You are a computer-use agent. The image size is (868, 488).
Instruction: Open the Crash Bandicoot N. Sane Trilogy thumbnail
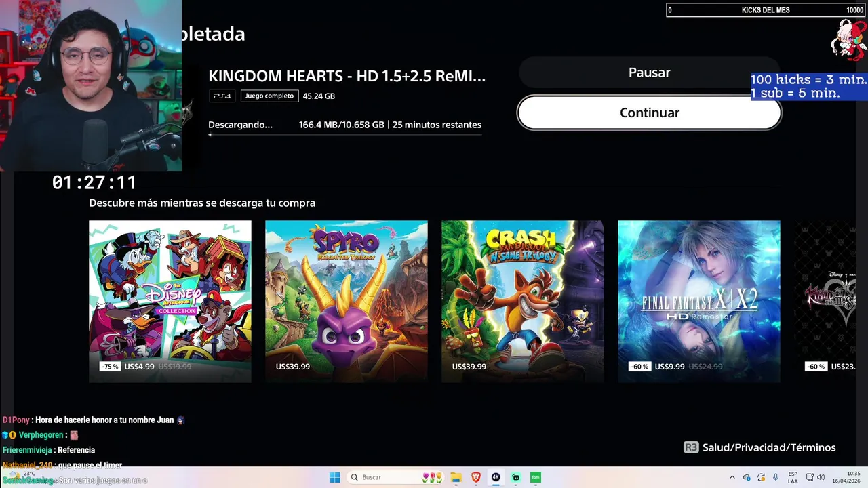523,301
